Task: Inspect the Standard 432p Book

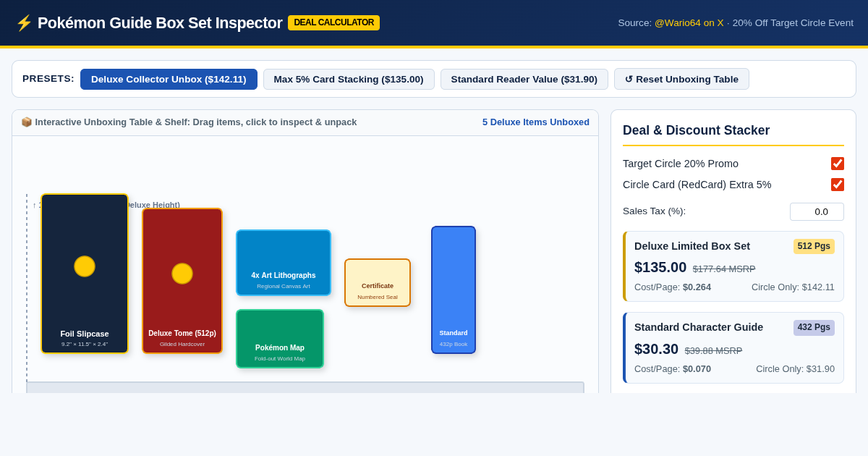Action: pos(454,290)
